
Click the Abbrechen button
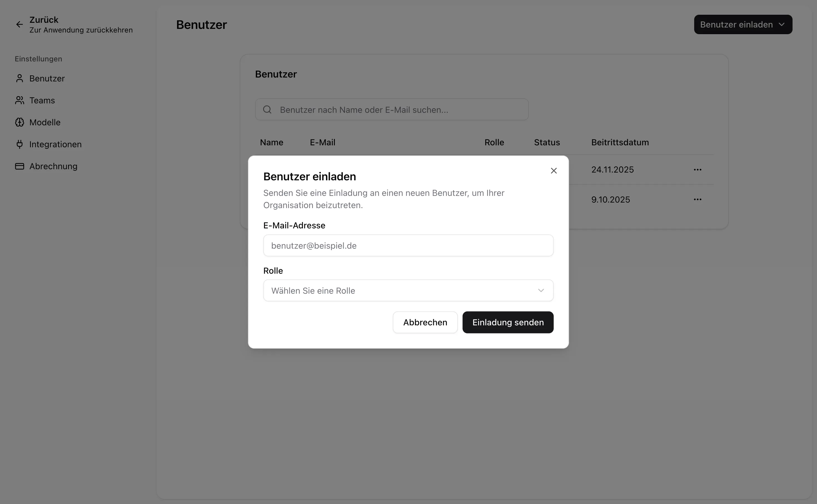pyautogui.click(x=425, y=322)
